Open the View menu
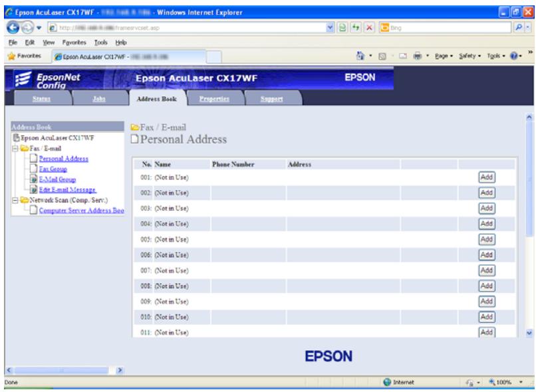Image resolution: width=536 pixels, height=392 pixels. [x=49, y=43]
